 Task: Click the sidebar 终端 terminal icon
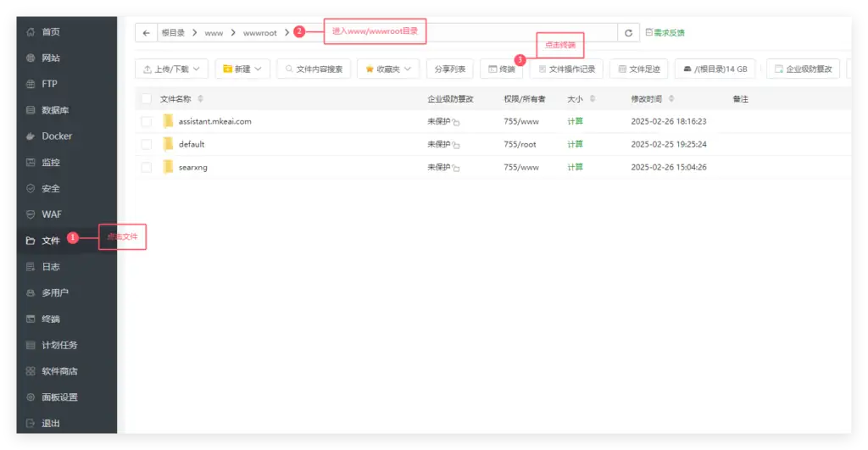(31, 319)
